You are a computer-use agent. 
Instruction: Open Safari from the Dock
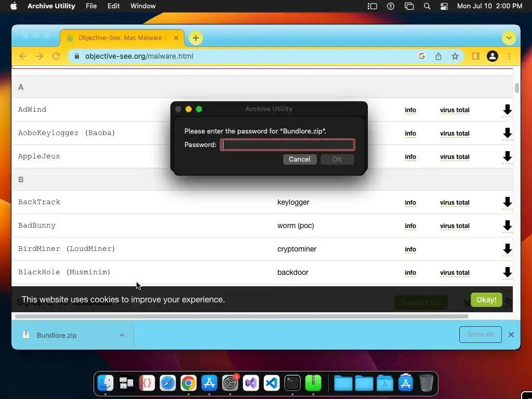point(168,383)
